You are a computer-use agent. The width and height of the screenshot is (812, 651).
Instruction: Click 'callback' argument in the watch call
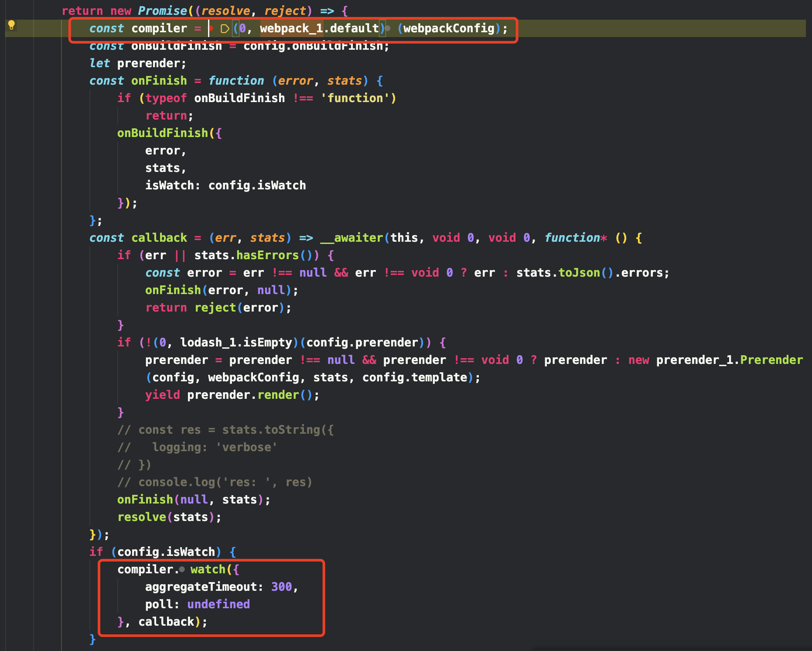[x=166, y=622]
